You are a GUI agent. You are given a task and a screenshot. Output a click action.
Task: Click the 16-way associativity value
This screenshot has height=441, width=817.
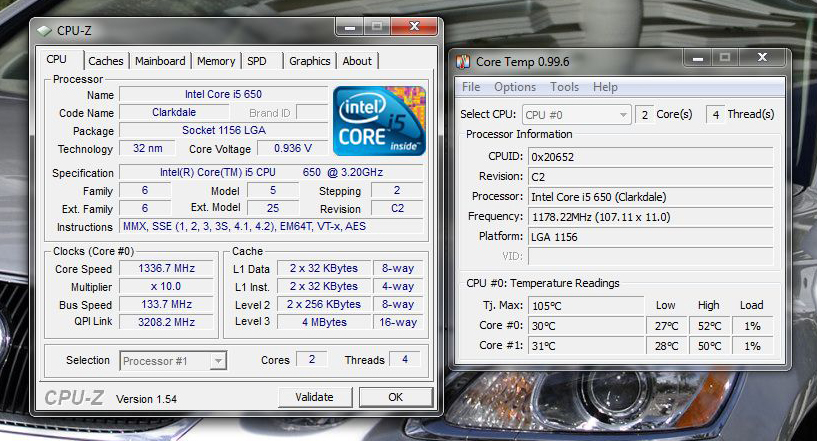pyautogui.click(x=398, y=322)
